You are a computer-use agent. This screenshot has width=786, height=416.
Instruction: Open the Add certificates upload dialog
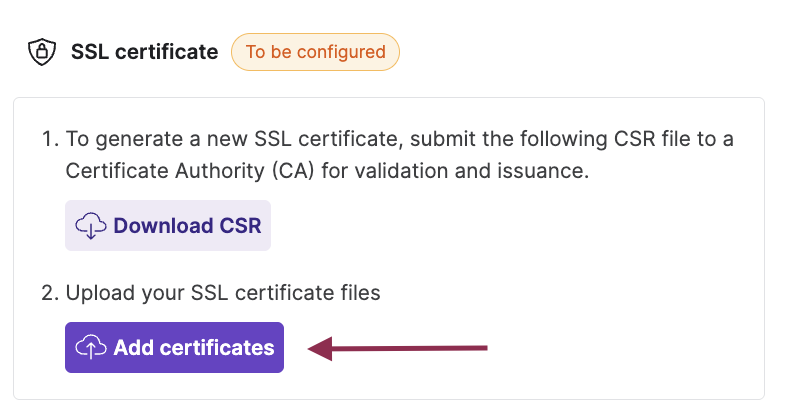[174, 347]
